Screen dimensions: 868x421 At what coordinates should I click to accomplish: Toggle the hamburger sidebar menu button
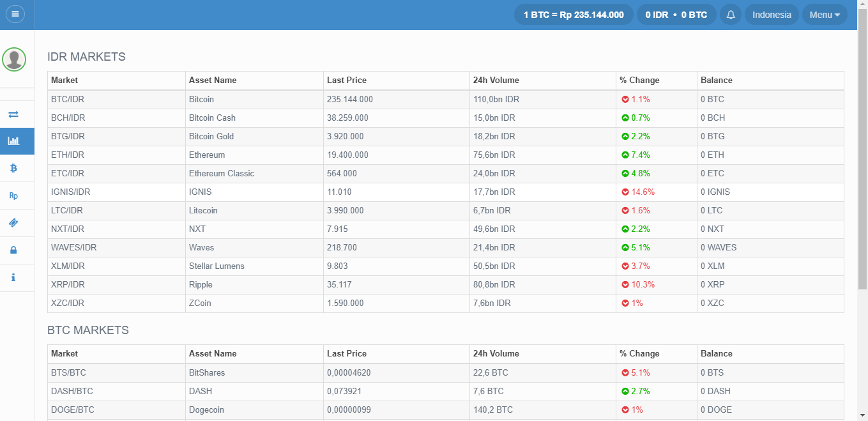pos(15,13)
